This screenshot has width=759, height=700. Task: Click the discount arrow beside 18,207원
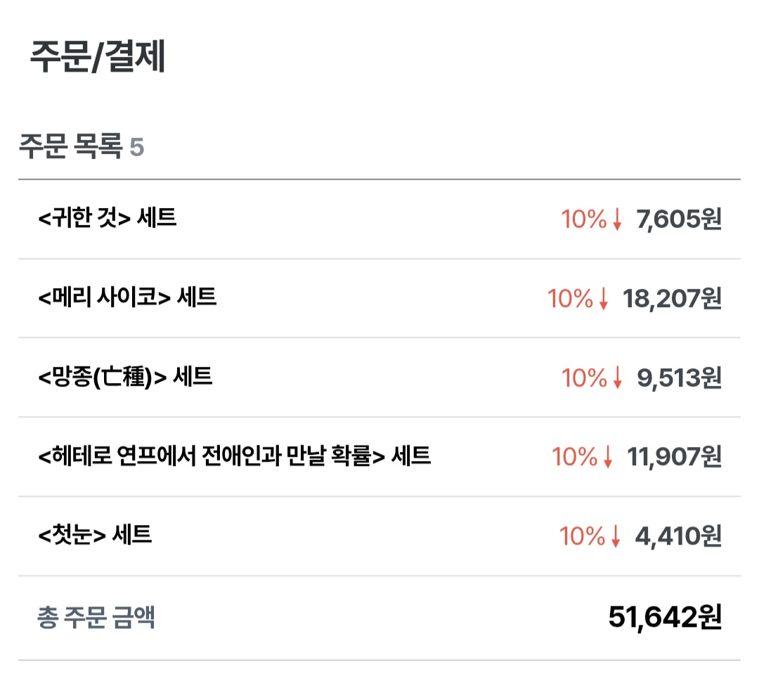[x=604, y=300]
